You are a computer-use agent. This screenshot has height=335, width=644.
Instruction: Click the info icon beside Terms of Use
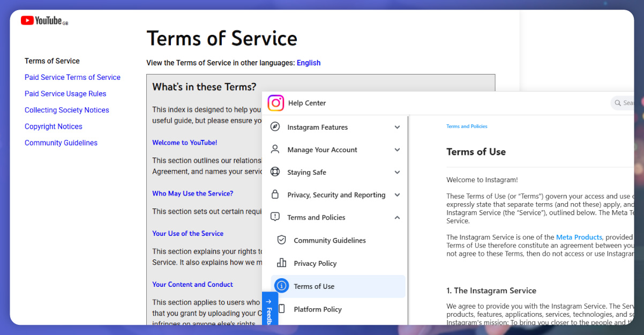pyautogui.click(x=281, y=286)
